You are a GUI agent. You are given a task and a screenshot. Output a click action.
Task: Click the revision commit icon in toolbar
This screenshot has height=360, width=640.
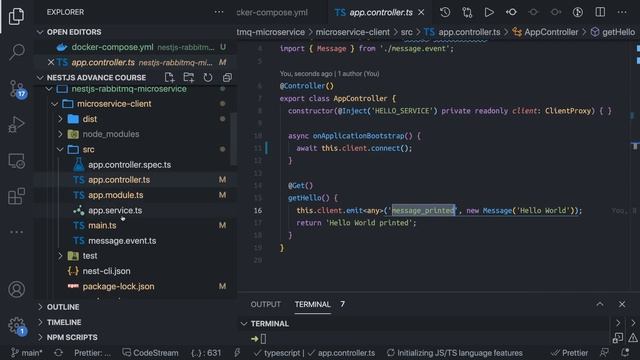coord(511,12)
